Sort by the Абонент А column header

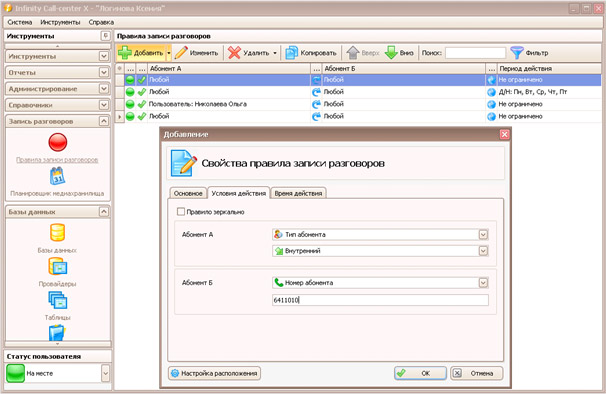click(229, 68)
